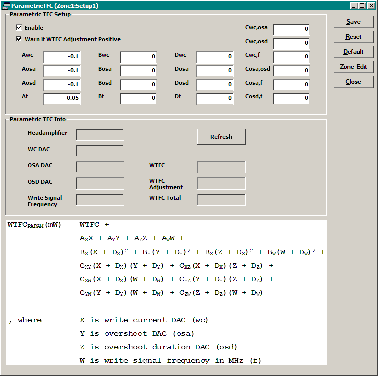378x376 pixels.
Task: Click the Default button
Action: [x=354, y=52]
